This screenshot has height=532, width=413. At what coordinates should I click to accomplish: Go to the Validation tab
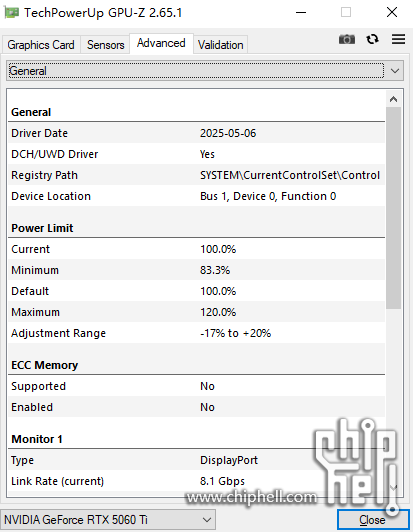pos(221,45)
